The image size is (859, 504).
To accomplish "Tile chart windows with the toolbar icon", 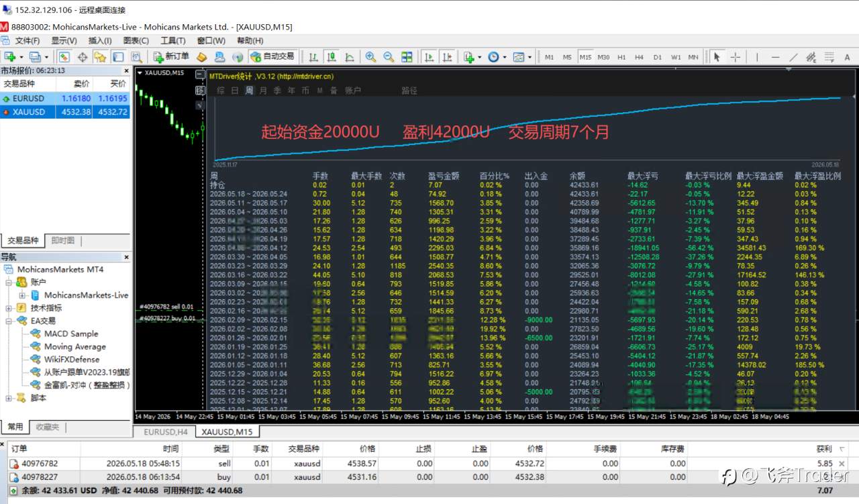I will click(x=407, y=57).
